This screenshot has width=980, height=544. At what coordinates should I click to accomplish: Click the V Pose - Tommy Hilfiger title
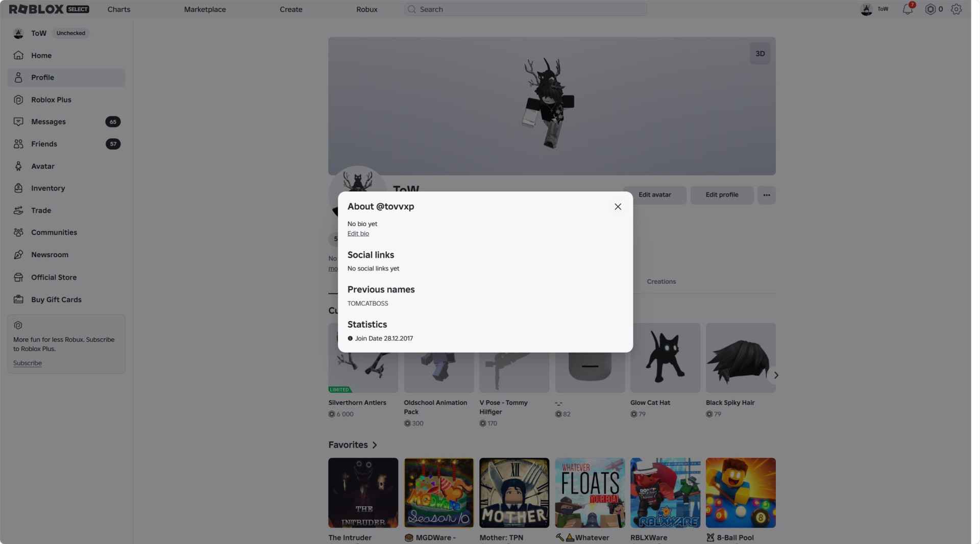pyautogui.click(x=503, y=407)
